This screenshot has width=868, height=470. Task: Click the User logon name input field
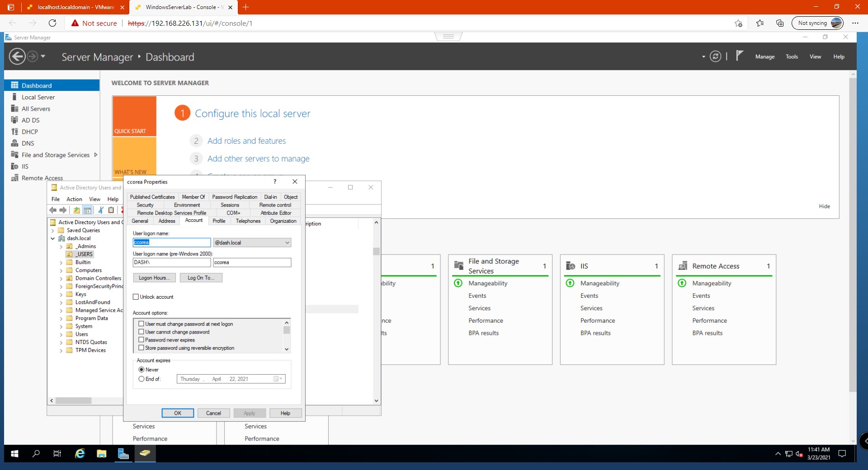coord(172,243)
